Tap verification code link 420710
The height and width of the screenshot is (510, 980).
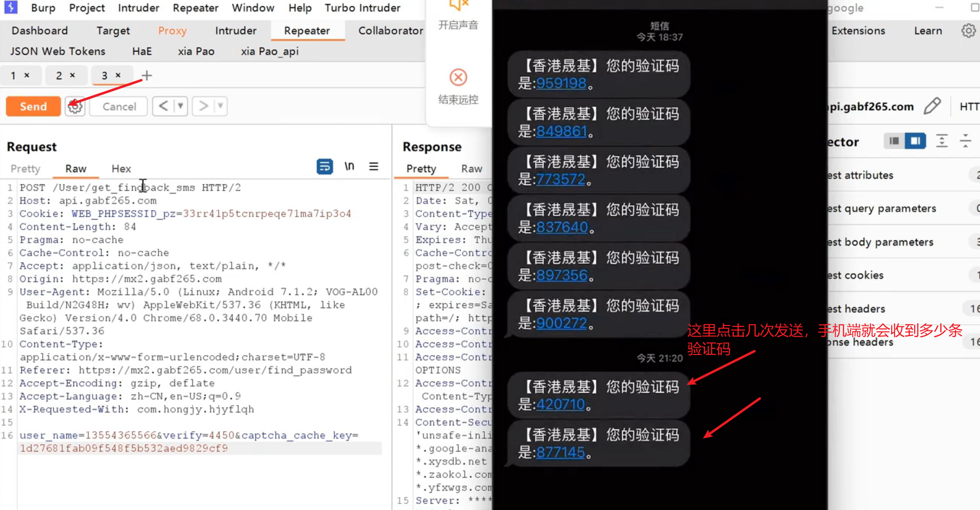560,404
